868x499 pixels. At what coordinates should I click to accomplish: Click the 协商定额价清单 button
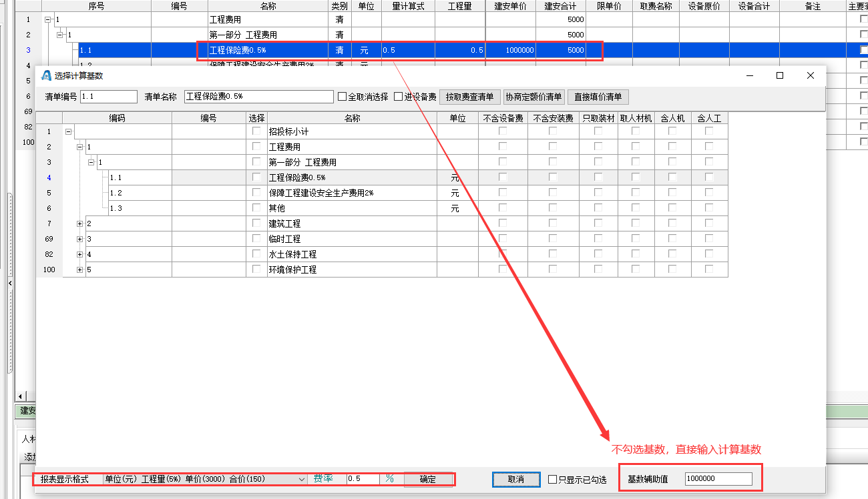[x=533, y=97]
